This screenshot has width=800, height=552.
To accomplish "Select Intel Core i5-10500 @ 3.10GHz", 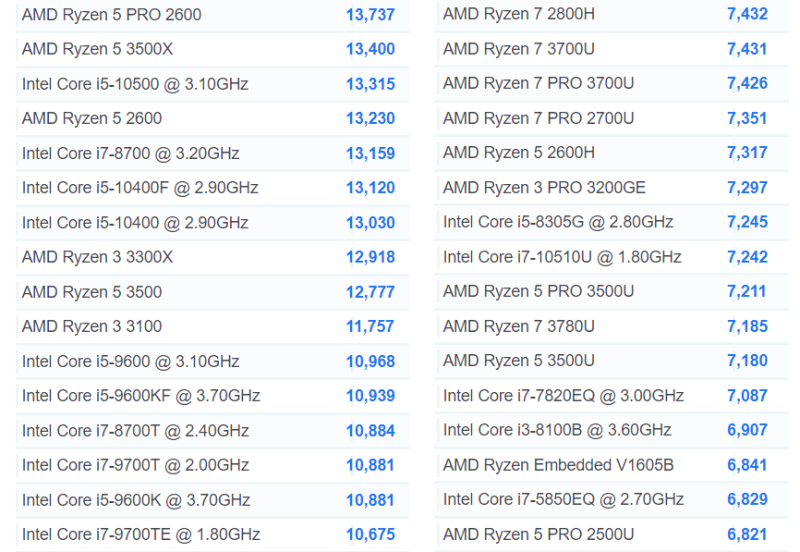I will pos(135,84).
